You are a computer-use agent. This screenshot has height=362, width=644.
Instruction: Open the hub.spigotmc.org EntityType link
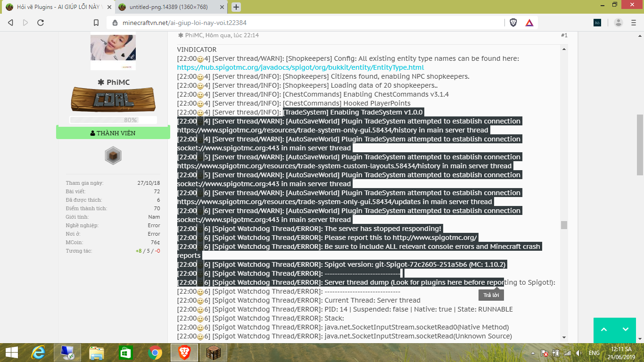click(300, 67)
